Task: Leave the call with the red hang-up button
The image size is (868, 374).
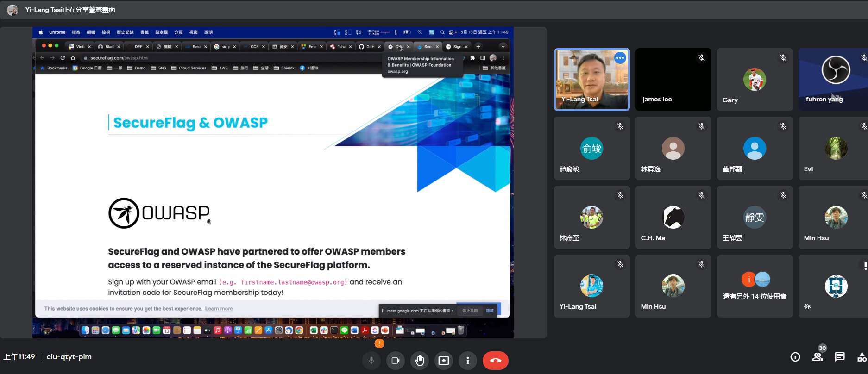Action: pos(496,361)
